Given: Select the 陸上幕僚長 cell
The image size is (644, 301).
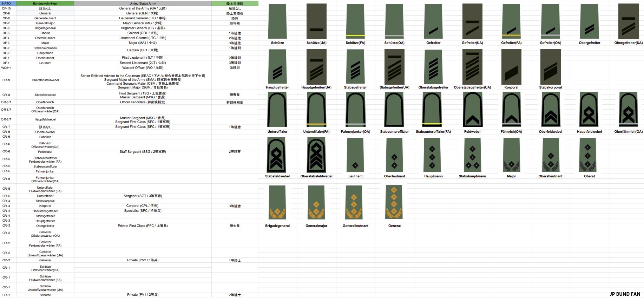Looking at the screenshot, I should click(235, 13).
